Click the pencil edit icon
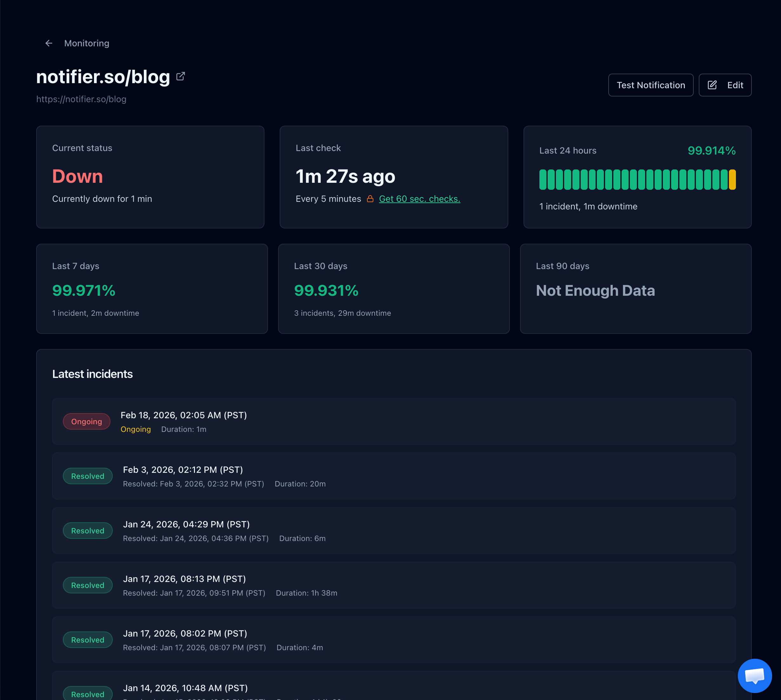Screen dimensions: 781x700 pos(712,85)
